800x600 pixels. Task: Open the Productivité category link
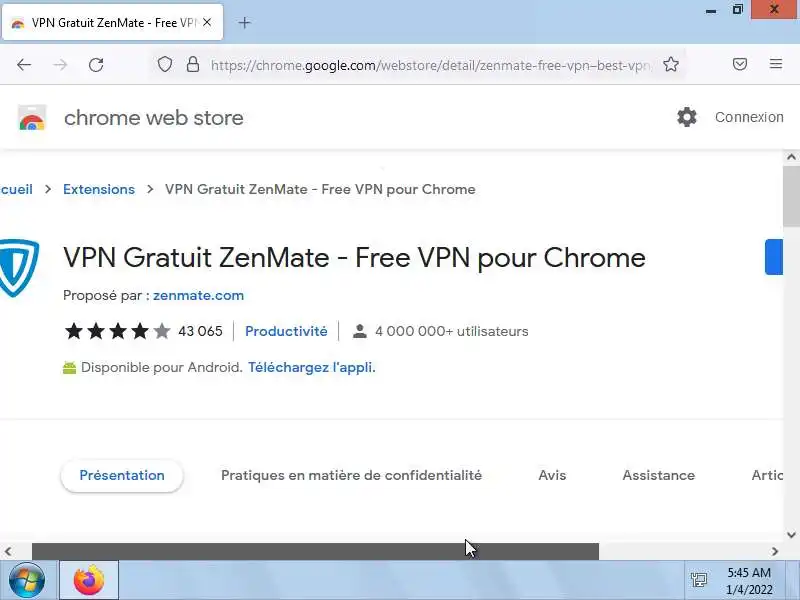(286, 331)
